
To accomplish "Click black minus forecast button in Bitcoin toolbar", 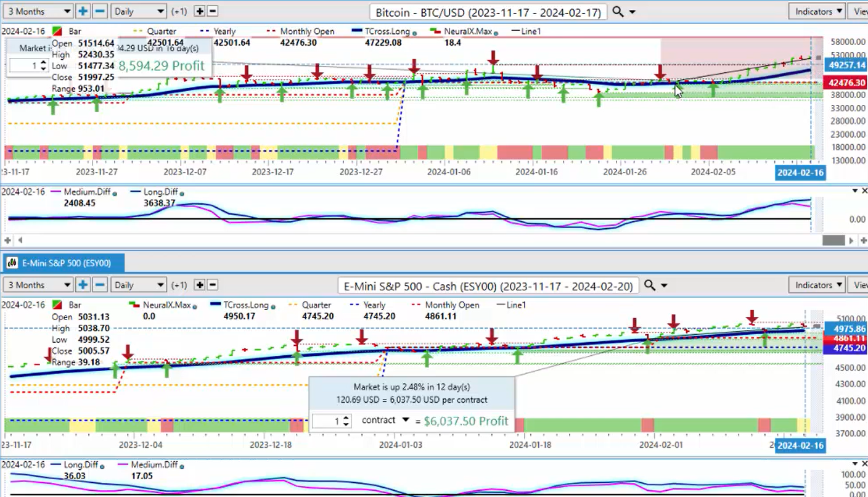I will tap(212, 11).
